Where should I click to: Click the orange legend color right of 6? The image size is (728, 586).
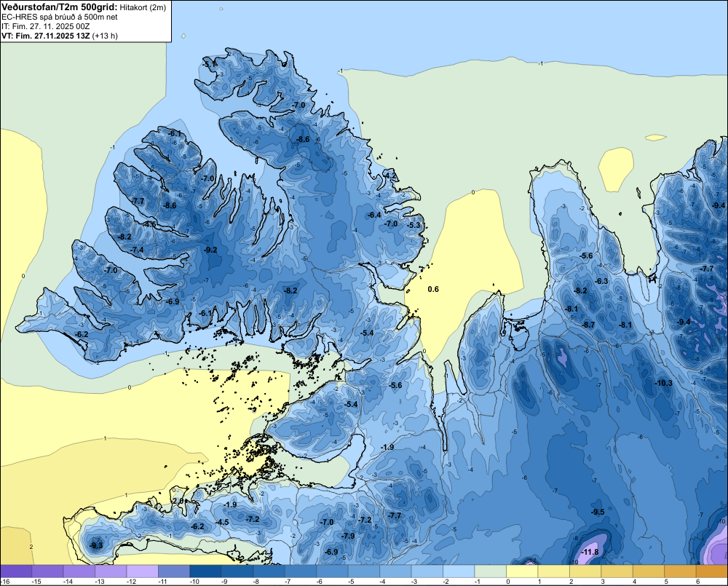[712, 571]
